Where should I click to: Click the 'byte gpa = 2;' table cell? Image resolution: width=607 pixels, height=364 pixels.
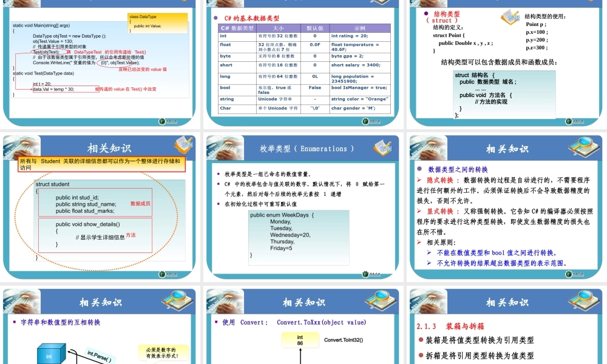pos(359,56)
